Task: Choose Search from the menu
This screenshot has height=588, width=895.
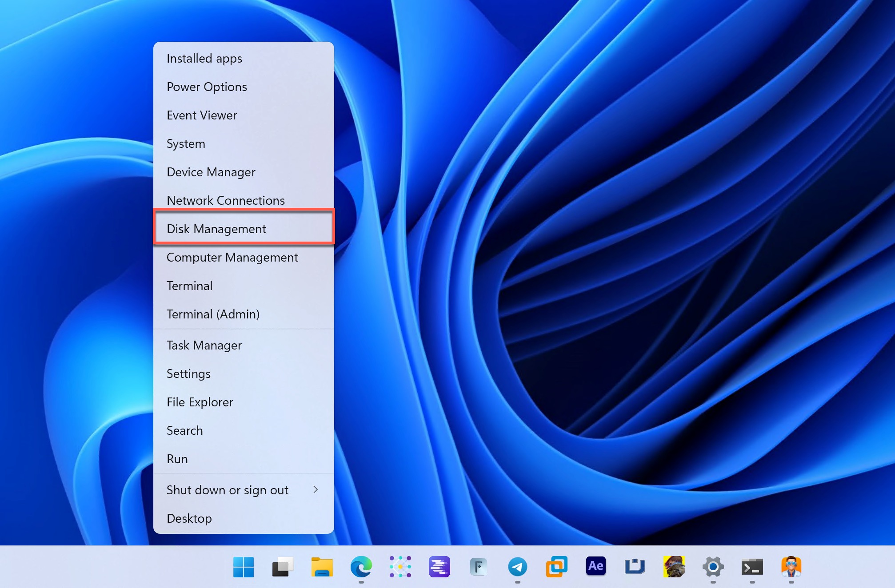Action: [x=244, y=431]
